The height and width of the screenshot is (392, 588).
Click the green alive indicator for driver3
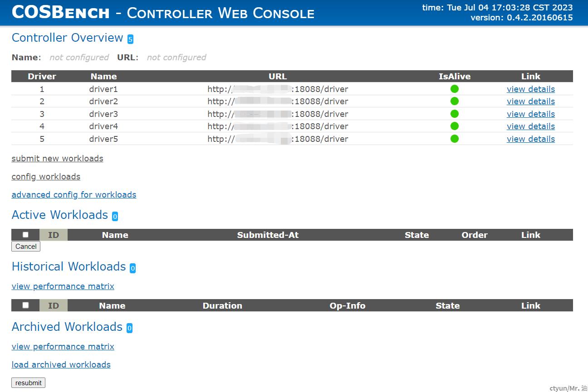(x=455, y=114)
